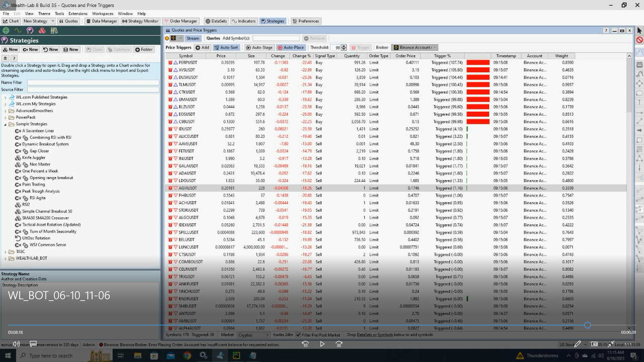Click the Stream button
The width and height of the screenshot is (644, 362).
click(193, 38)
